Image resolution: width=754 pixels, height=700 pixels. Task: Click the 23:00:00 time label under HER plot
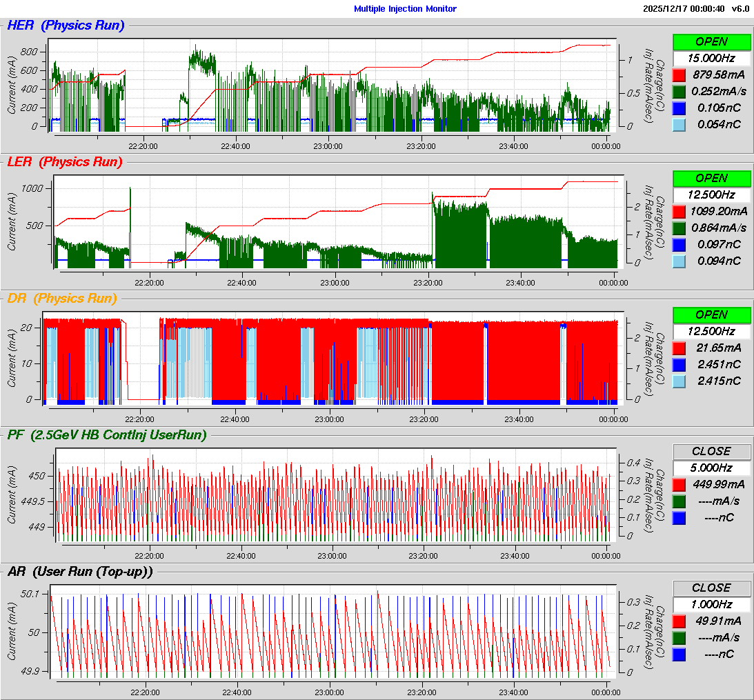coord(328,146)
